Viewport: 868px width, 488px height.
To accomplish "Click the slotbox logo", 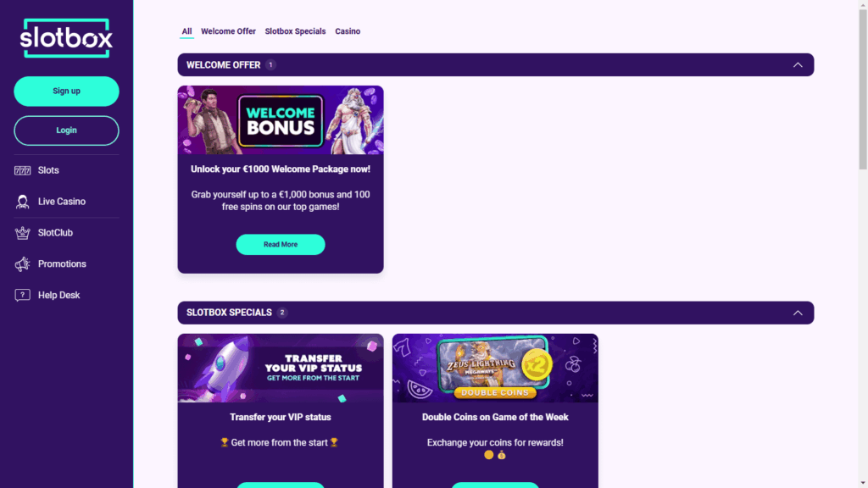I will click(66, 38).
